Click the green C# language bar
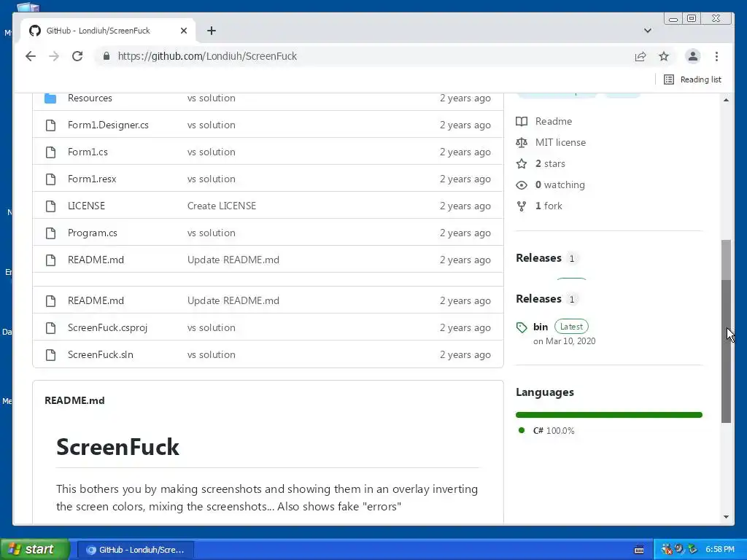Image resolution: width=747 pixels, height=560 pixels. pyautogui.click(x=609, y=415)
